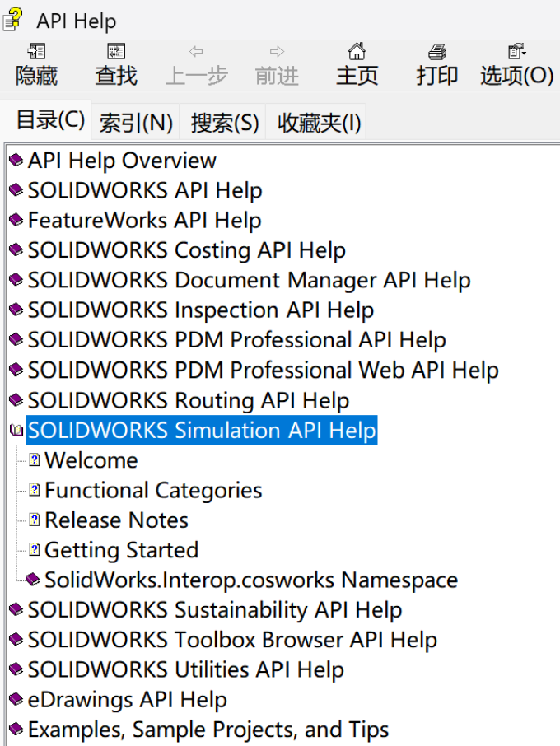560x746 pixels.
Task: Click the open book icon beside Simulation API Help
Action: click(16, 431)
